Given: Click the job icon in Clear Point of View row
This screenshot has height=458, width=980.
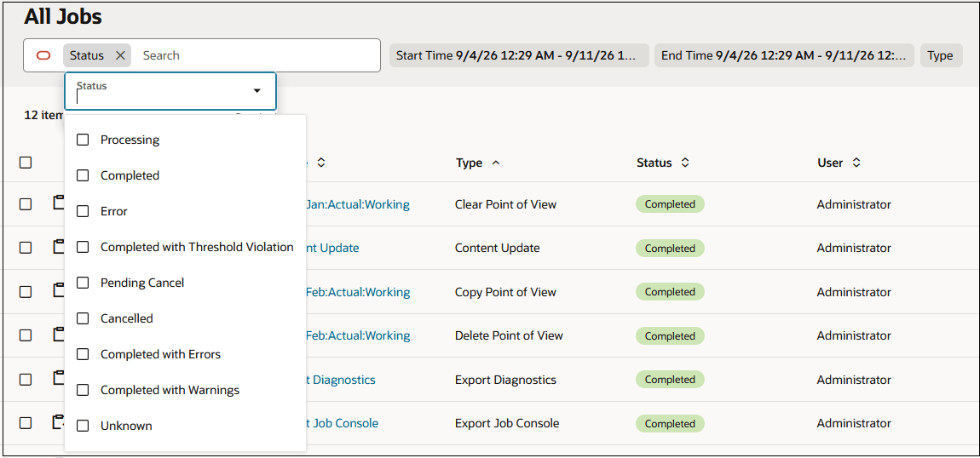Looking at the screenshot, I should coord(58,202).
